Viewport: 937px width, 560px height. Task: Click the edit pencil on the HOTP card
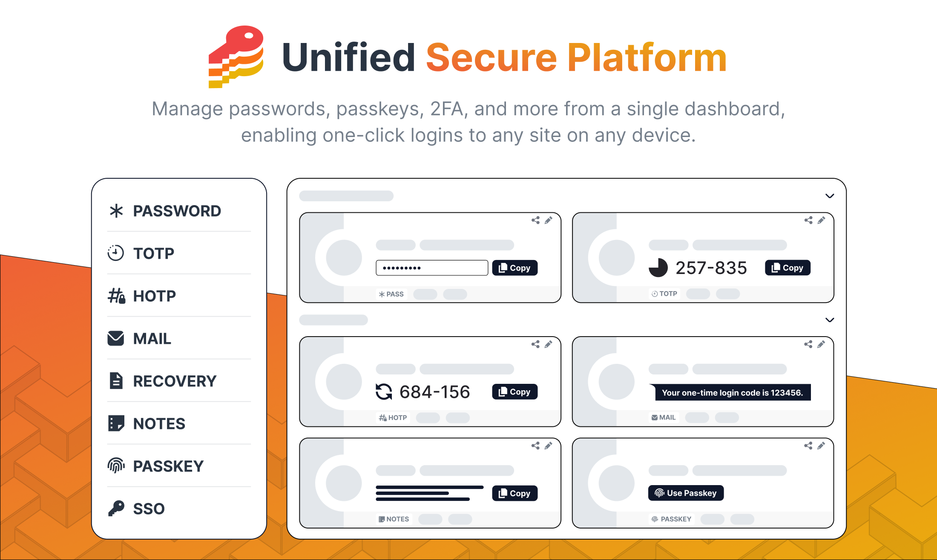pyautogui.click(x=549, y=344)
